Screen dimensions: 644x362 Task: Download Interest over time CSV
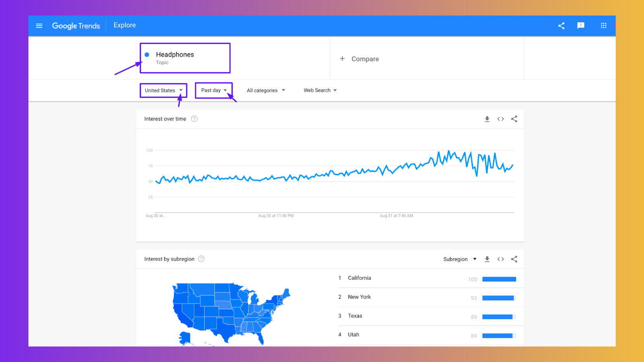(x=487, y=119)
